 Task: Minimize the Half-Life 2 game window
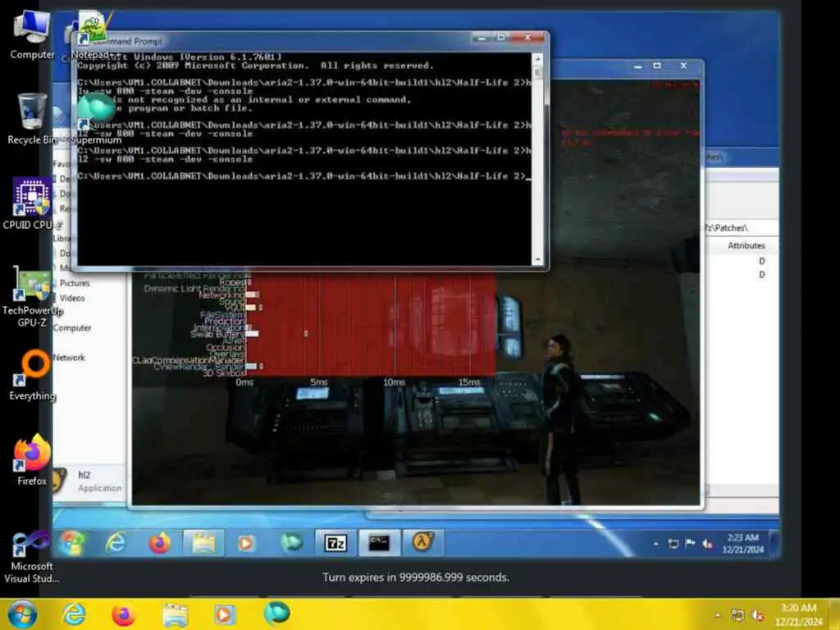(x=637, y=66)
